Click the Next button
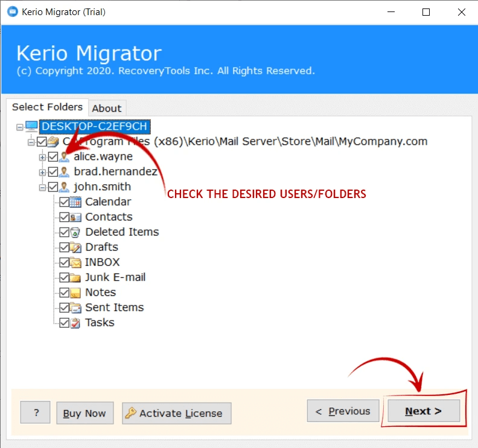 point(424,411)
